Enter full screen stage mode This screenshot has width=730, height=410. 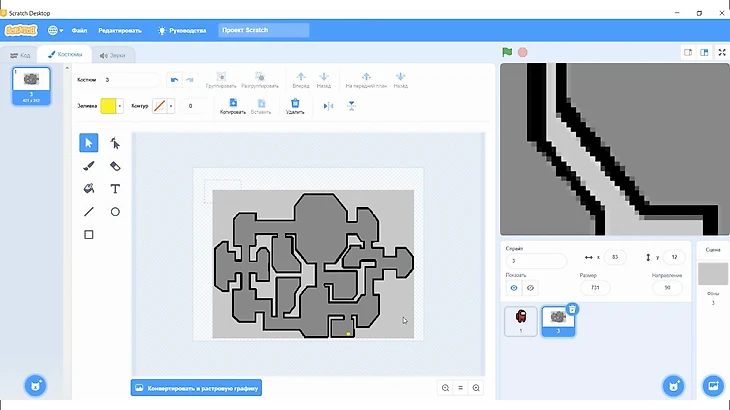[x=722, y=52]
